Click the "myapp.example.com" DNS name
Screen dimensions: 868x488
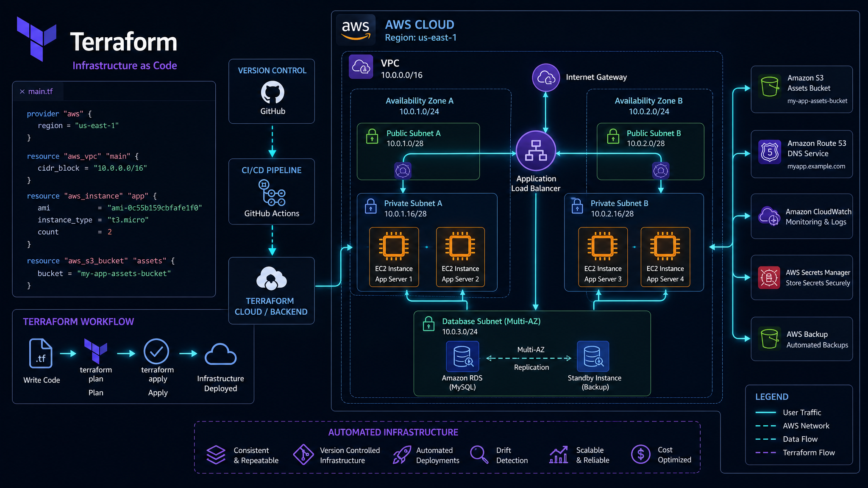(816, 166)
